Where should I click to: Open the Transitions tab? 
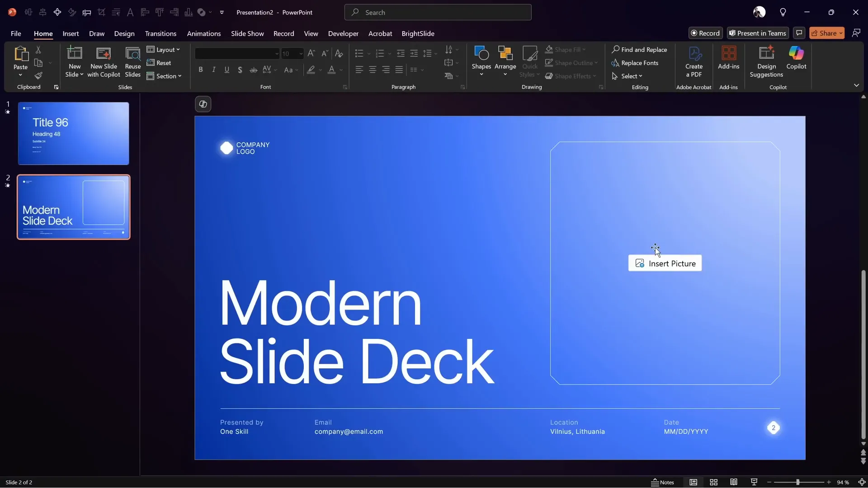point(160,33)
